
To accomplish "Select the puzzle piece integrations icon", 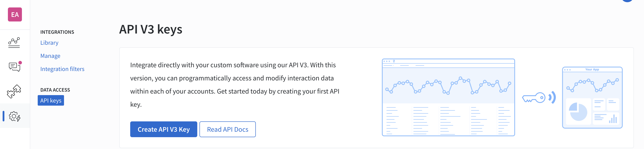I will tap(14, 91).
